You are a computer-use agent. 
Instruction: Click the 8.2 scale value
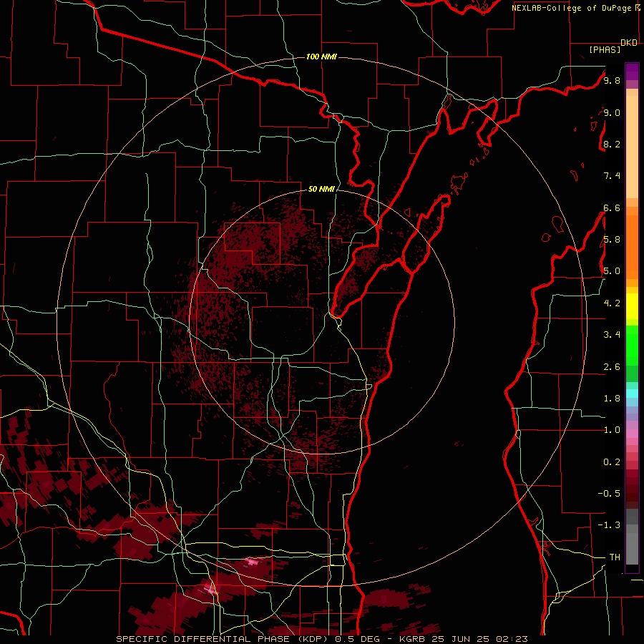click(x=612, y=144)
